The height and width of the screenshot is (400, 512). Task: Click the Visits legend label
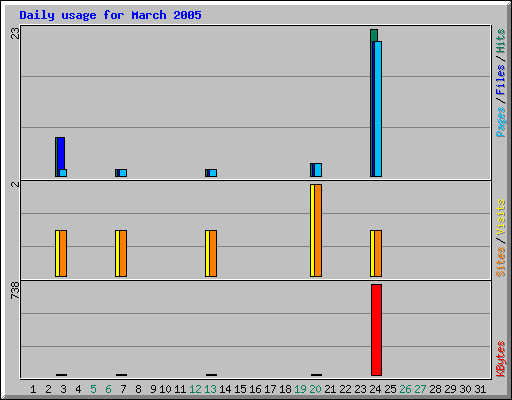coord(501,217)
